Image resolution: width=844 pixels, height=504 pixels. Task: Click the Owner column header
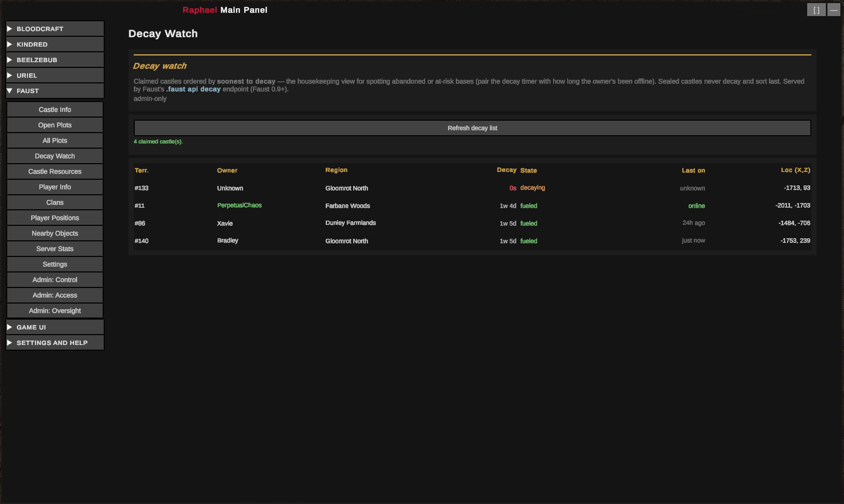227,170
